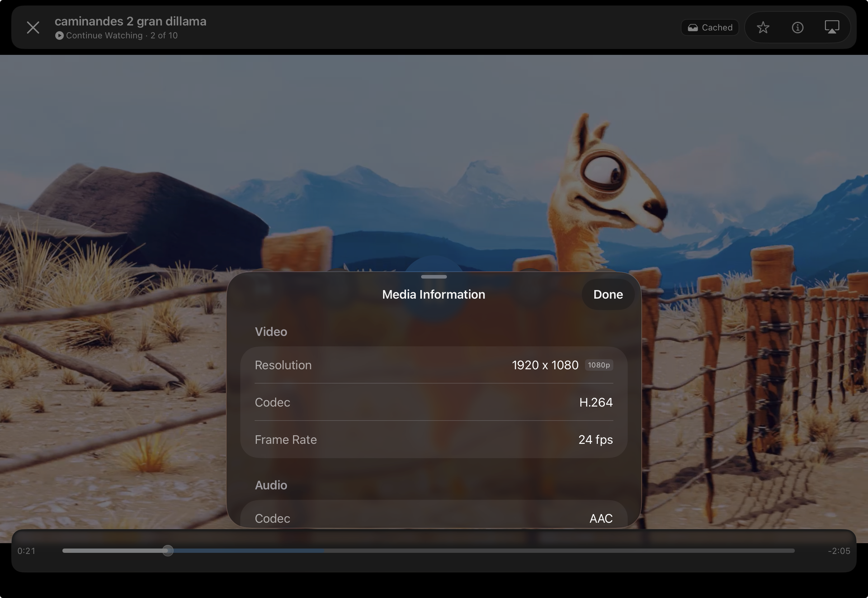This screenshot has width=868, height=598.
Task: Mark video as favorite with star icon
Action: (763, 27)
